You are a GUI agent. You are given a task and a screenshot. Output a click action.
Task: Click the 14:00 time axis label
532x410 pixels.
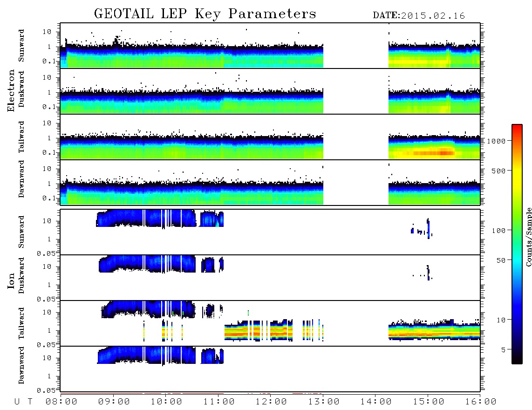[376, 402]
